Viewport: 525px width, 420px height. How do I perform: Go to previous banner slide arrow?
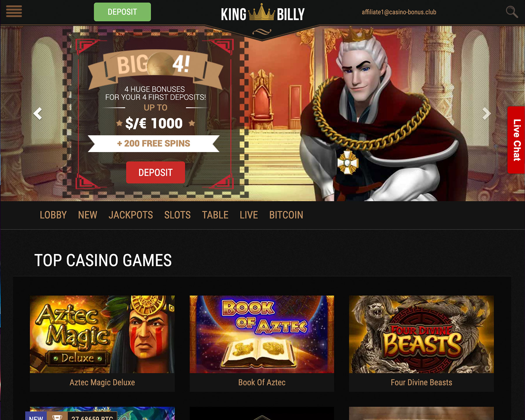pos(38,113)
